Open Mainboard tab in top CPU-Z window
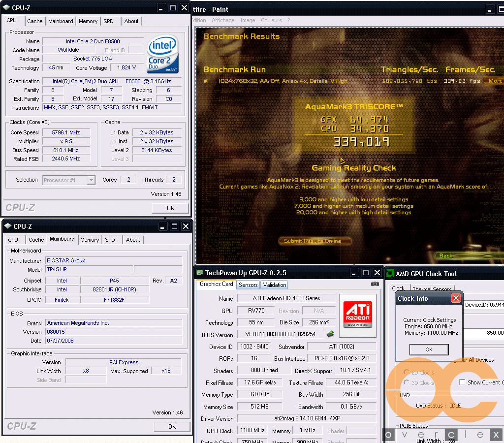 [61, 21]
